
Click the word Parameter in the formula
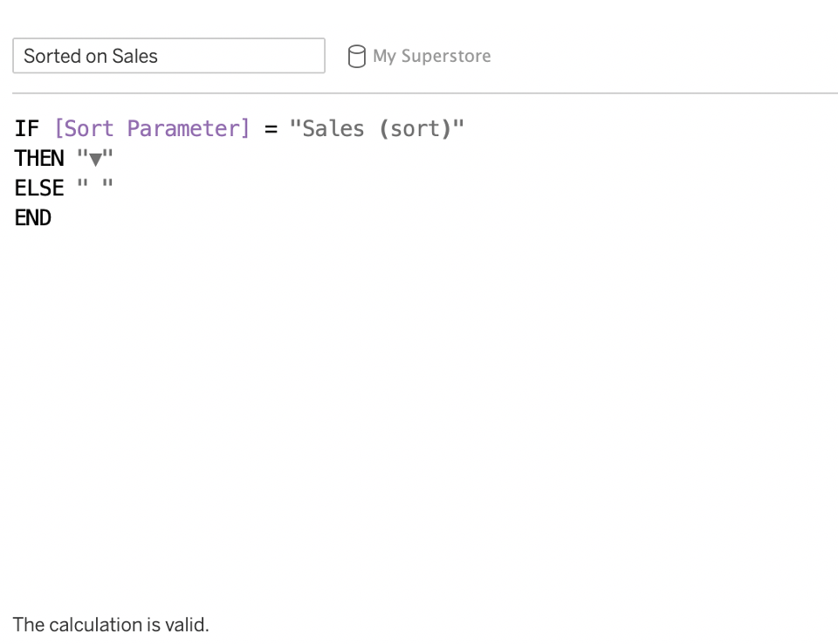pyautogui.click(x=183, y=129)
